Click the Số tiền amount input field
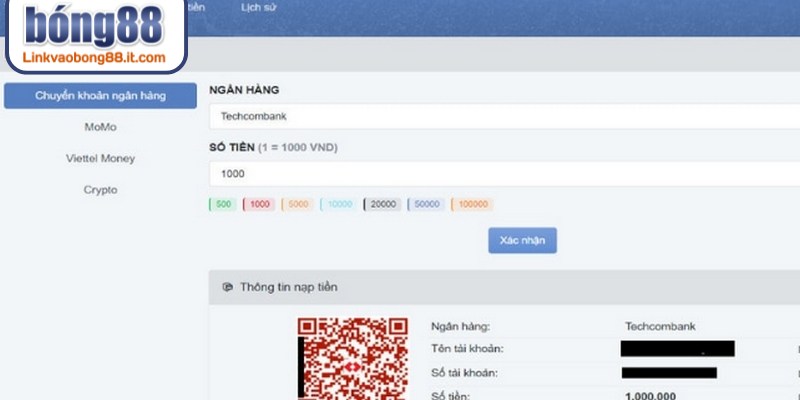This screenshot has width=800, height=400. [504, 174]
